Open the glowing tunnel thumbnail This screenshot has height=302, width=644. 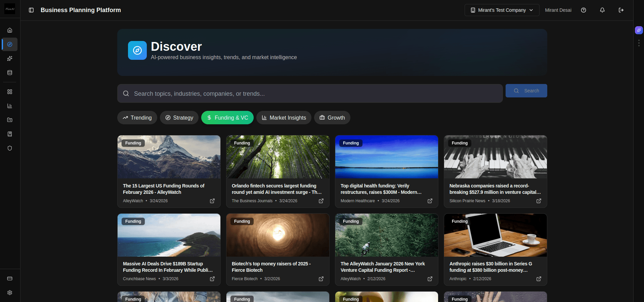[x=278, y=235]
